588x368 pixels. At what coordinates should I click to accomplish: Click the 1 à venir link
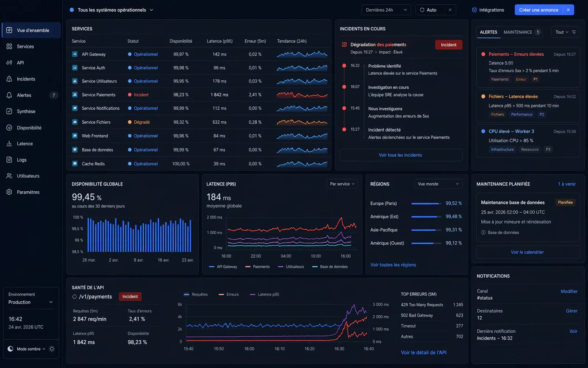point(567,184)
